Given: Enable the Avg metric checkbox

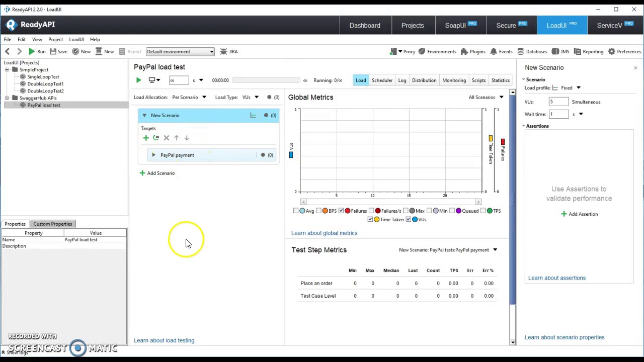Looking at the screenshot, I should pyautogui.click(x=296, y=211).
